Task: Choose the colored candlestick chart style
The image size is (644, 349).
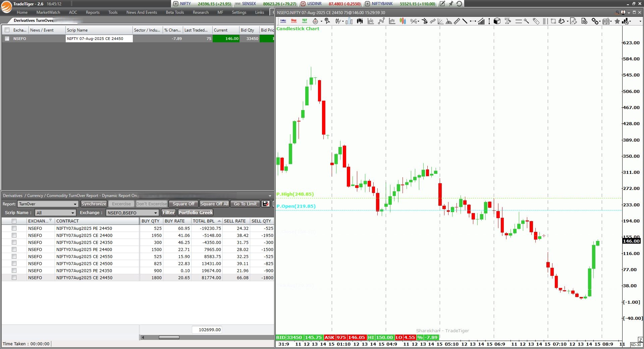Action: point(403,21)
